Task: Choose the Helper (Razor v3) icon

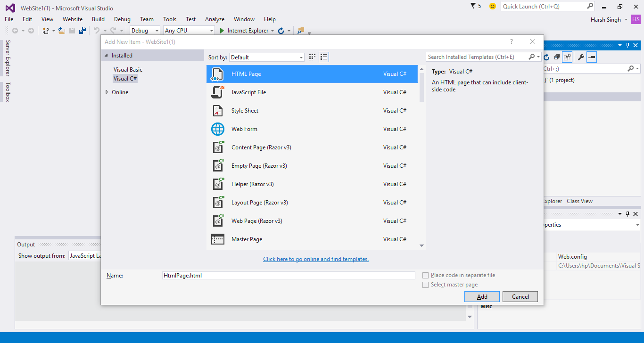Action: pyautogui.click(x=217, y=184)
